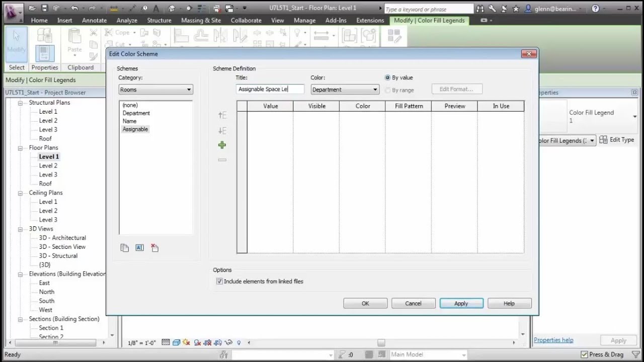Image resolution: width=644 pixels, height=362 pixels.
Task: Select the Save icon in Quick Access Toolbar
Action: (45, 8)
